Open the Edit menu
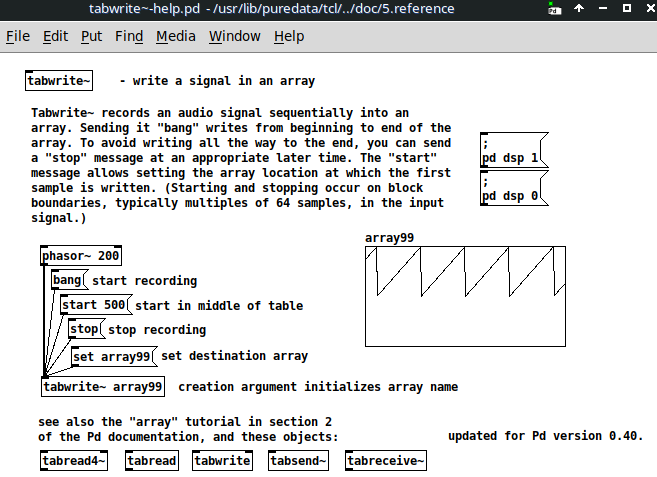This screenshot has width=657, height=477. (55, 36)
